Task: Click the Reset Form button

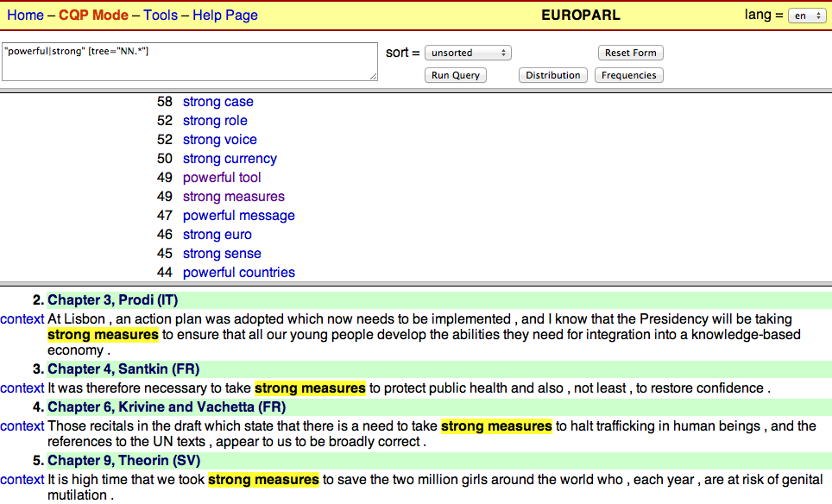Action: point(630,53)
